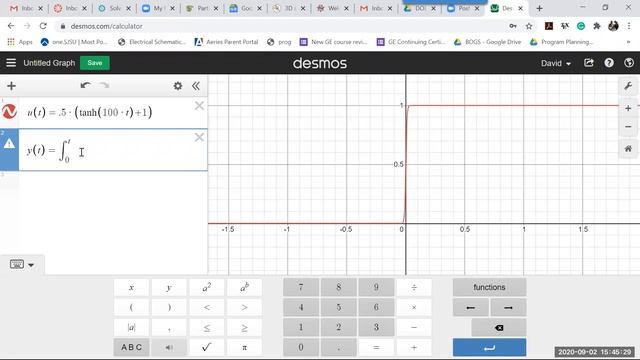
Task: Open the help question mark icon
Action: point(609,63)
